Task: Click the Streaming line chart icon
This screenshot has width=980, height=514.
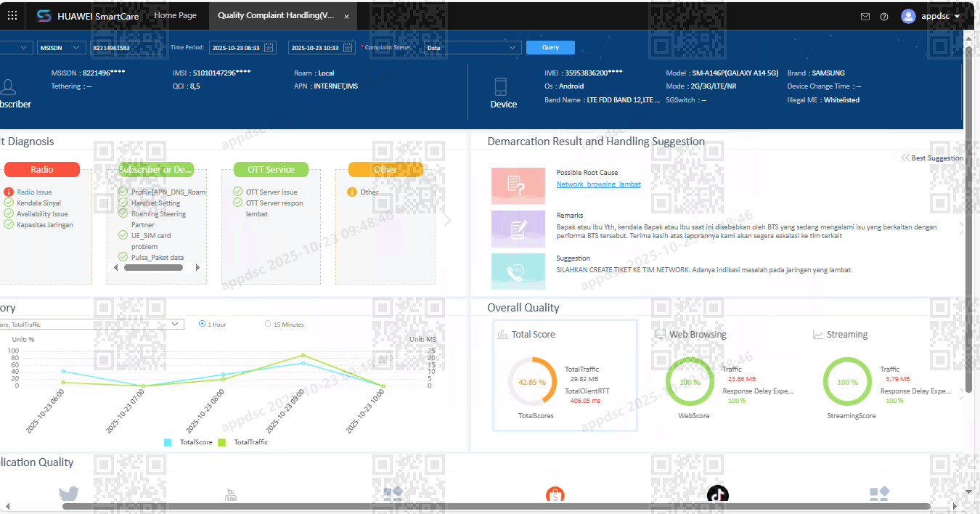Action: tap(817, 335)
